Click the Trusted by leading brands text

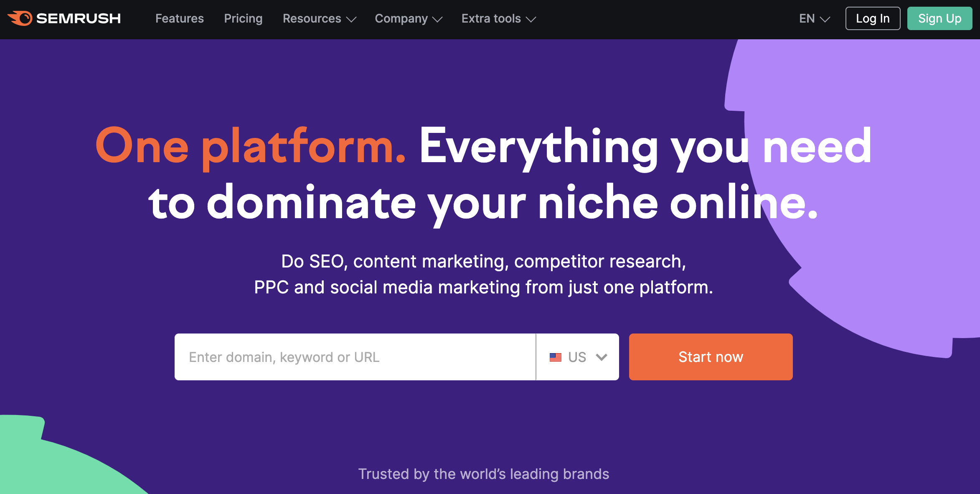coord(484,474)
